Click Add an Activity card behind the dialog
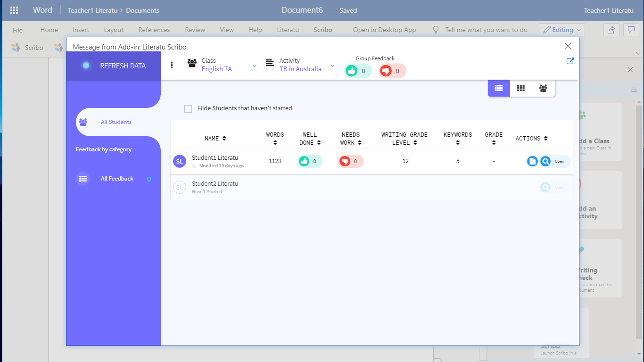The image size is (644, 362). [x=601, y=200]
